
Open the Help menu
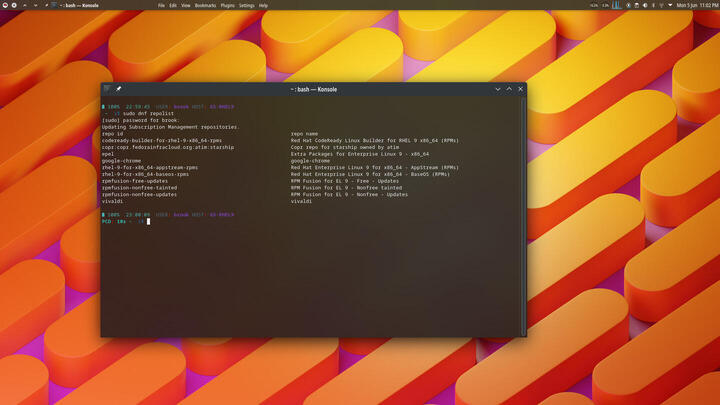coord(263,6)
